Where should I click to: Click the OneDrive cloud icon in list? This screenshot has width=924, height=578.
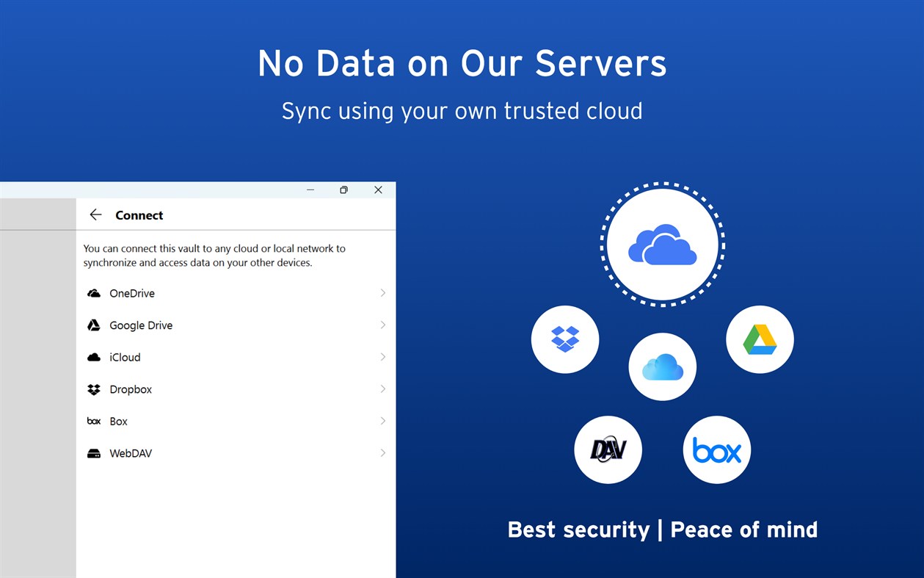click(x=94, y=293)
